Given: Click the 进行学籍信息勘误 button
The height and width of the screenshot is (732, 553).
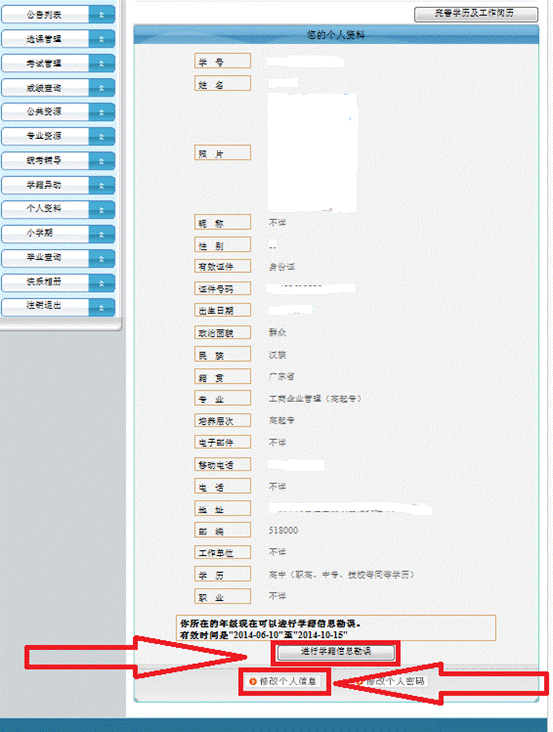Looking at the screenshot, I should 336,652.
